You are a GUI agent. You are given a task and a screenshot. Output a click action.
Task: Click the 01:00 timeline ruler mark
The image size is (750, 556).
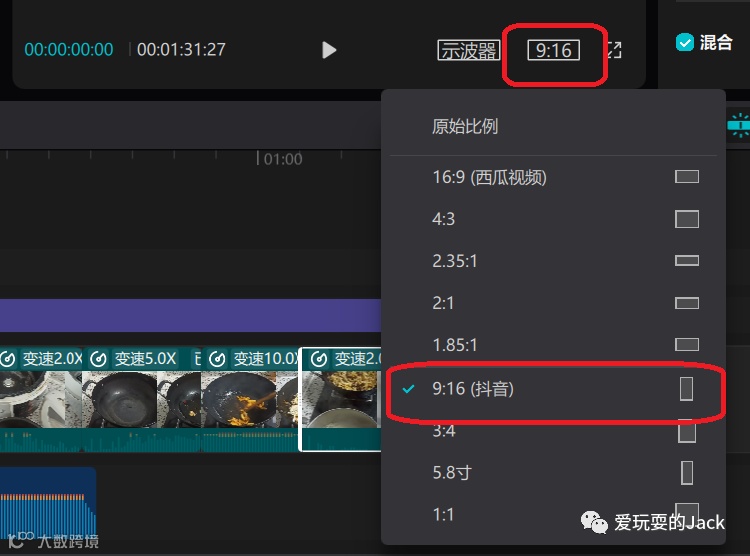click(x=282, y=159)
